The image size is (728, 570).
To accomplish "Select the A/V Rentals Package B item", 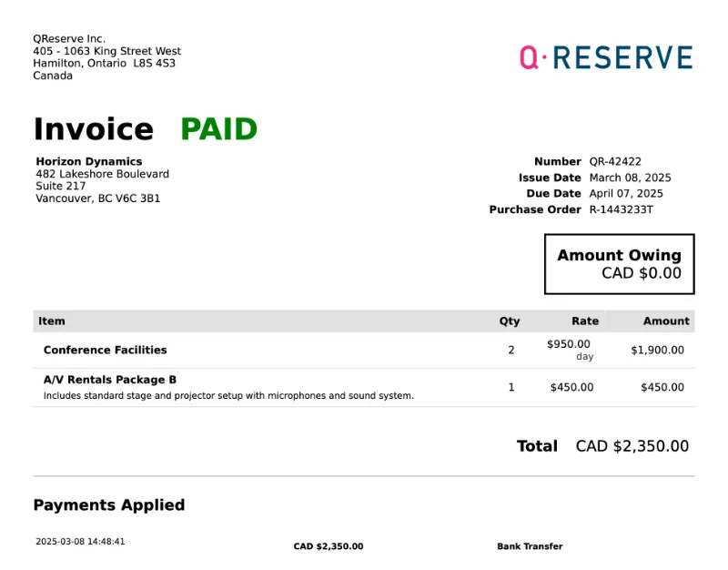I will 110,380.
